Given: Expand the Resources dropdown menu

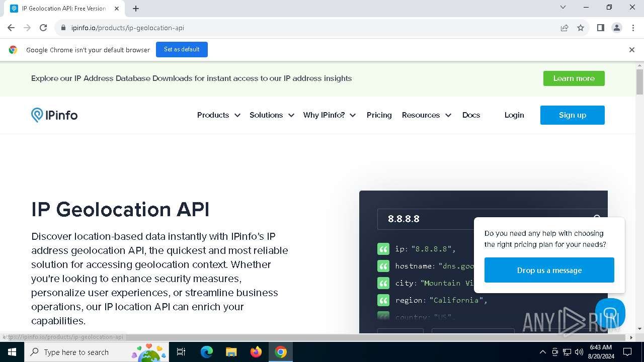Looking at the screenshot, I should coord(426,115).
